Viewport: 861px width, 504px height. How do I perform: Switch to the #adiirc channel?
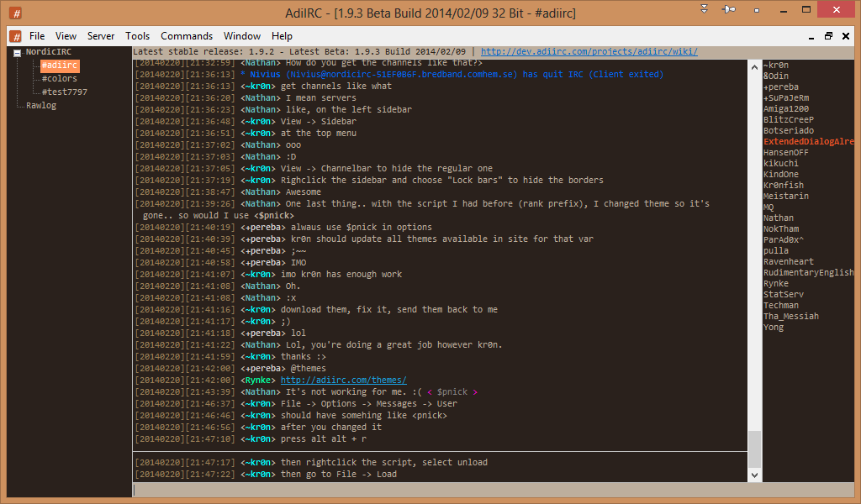pyautogui.click(x=60, y=66)
